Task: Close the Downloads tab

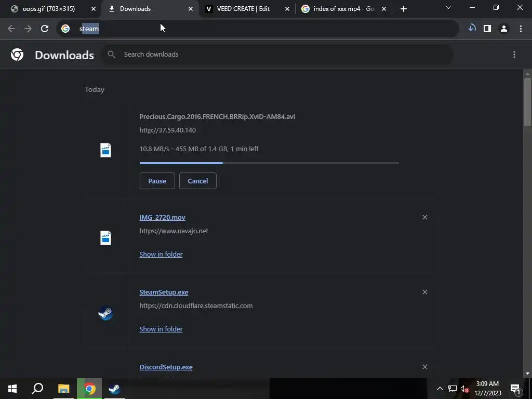Action: 191,9
